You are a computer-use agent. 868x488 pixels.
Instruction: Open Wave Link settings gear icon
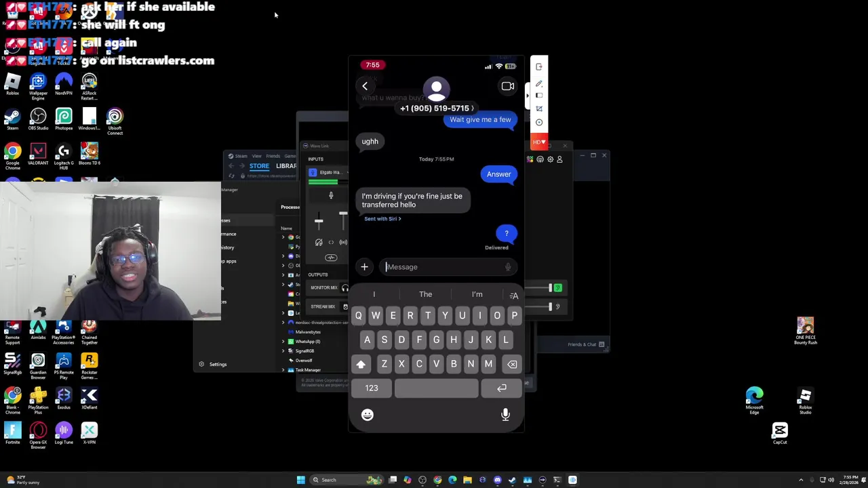[x=550, y=159]
